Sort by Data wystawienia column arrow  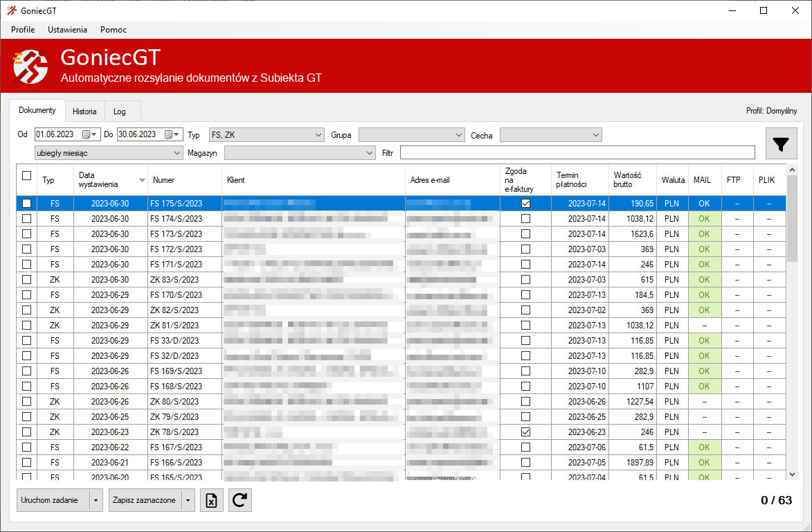[x=142, y=180]
